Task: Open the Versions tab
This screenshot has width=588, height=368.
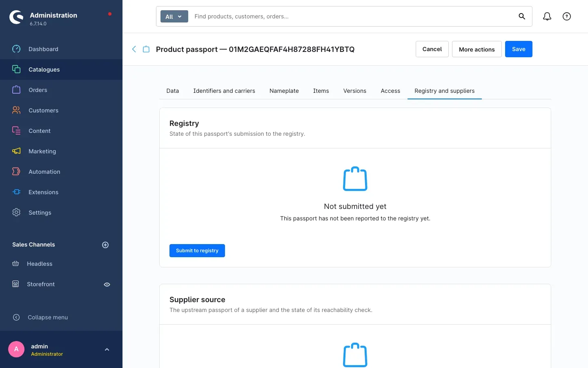Action: [x=355, y=91]
